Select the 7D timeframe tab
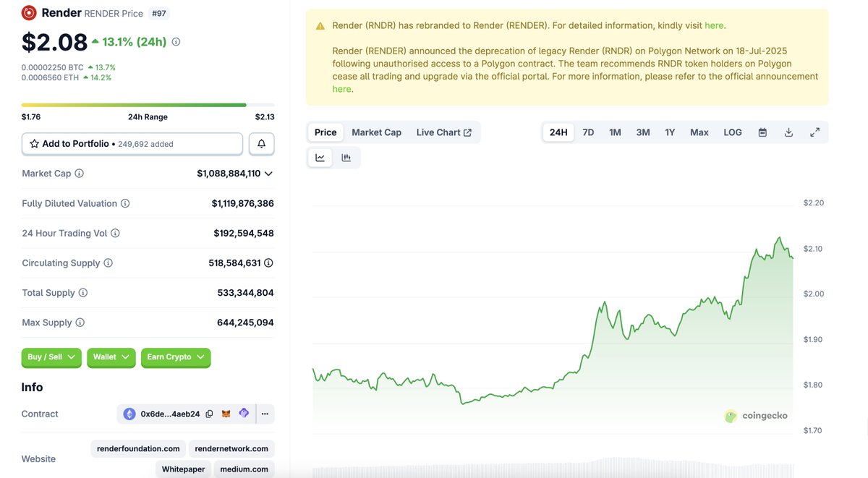This screenshot has height=478, width=868. click(587, 132)
